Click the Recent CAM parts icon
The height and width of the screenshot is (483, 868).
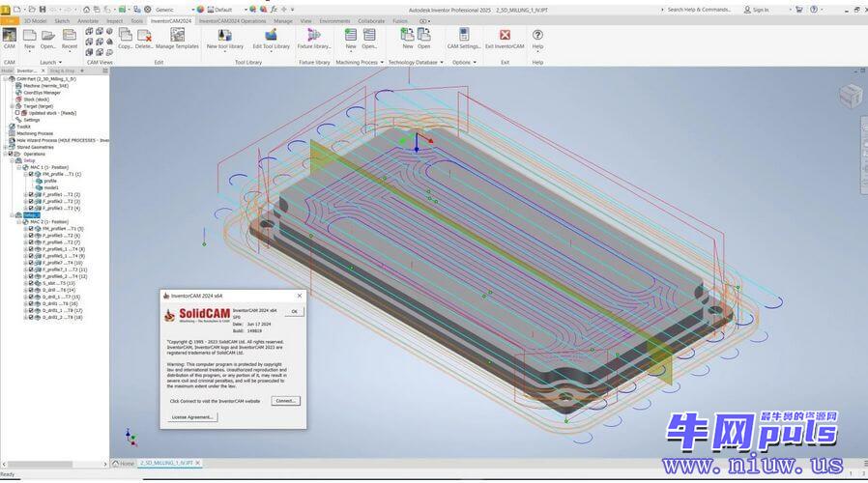pyautogui.click(x=70, y=39)
